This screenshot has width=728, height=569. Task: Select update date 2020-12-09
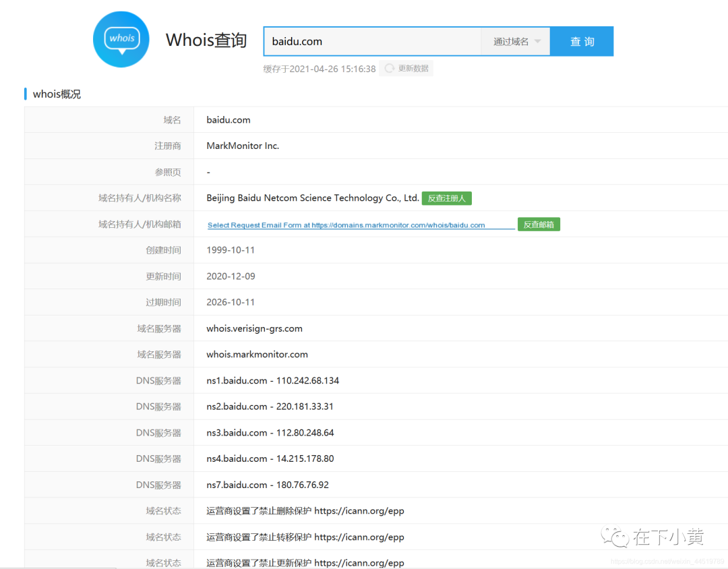231,276
